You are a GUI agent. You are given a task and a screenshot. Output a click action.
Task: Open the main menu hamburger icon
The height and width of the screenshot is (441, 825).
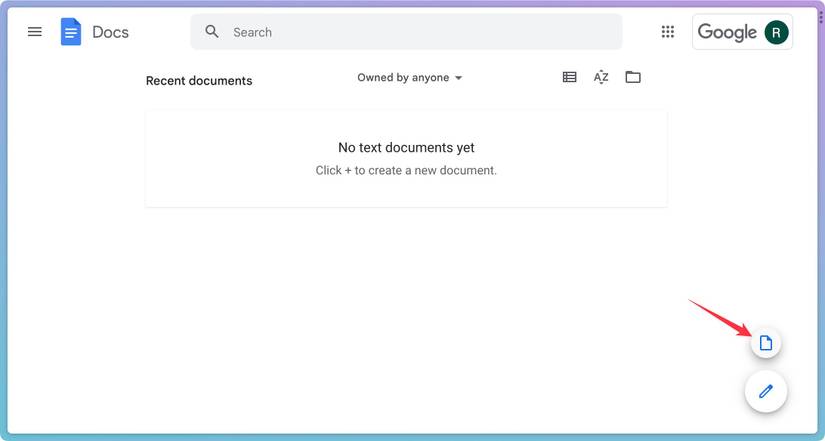35,32
